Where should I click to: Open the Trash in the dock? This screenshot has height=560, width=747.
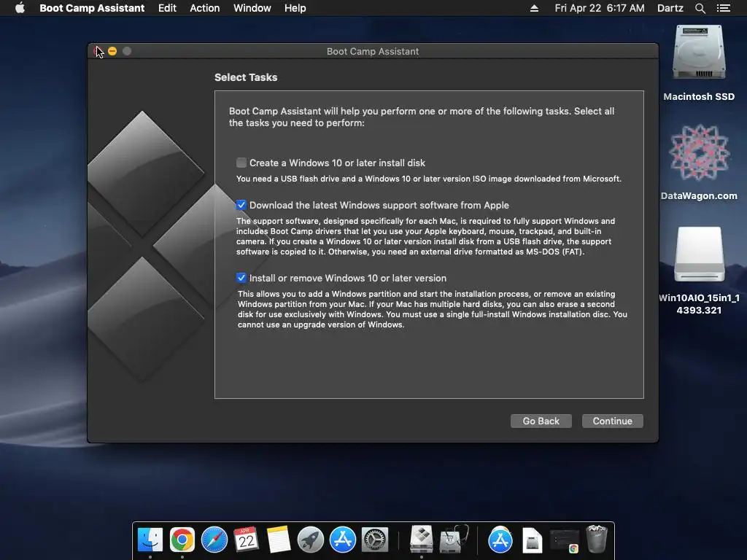597,539
